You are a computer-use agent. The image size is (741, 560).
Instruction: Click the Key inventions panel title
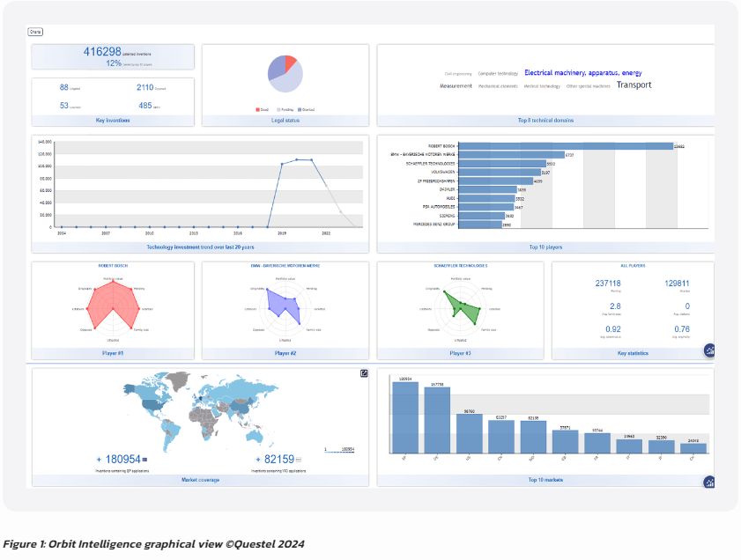pyautogui.click(x=113, y=121)
